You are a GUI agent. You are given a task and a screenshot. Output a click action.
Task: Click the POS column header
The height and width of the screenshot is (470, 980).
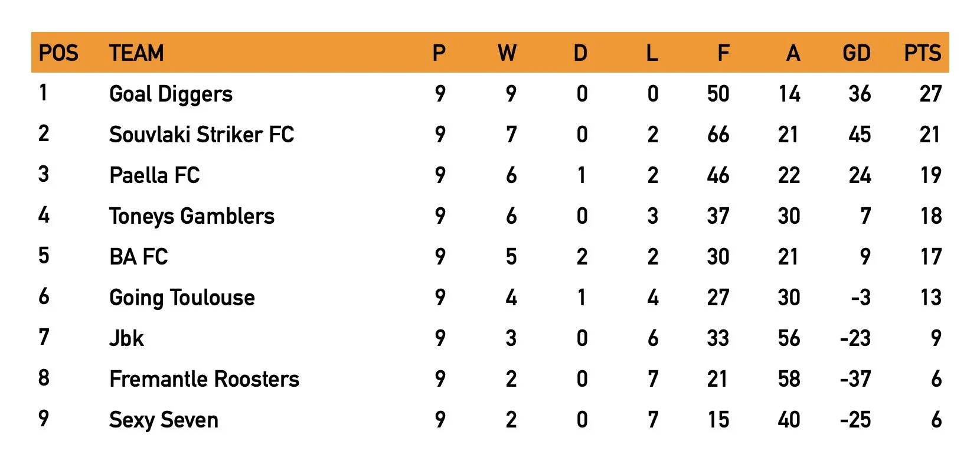58,53
